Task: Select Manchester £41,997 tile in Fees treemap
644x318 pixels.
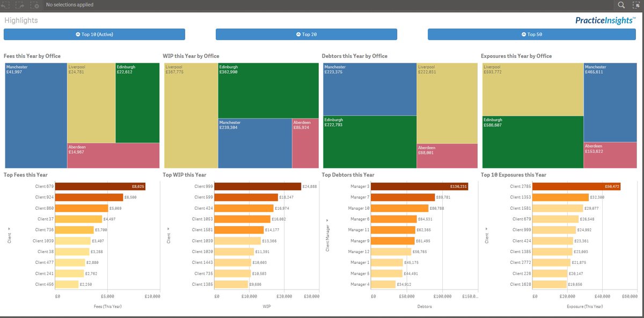Action: 36,115
